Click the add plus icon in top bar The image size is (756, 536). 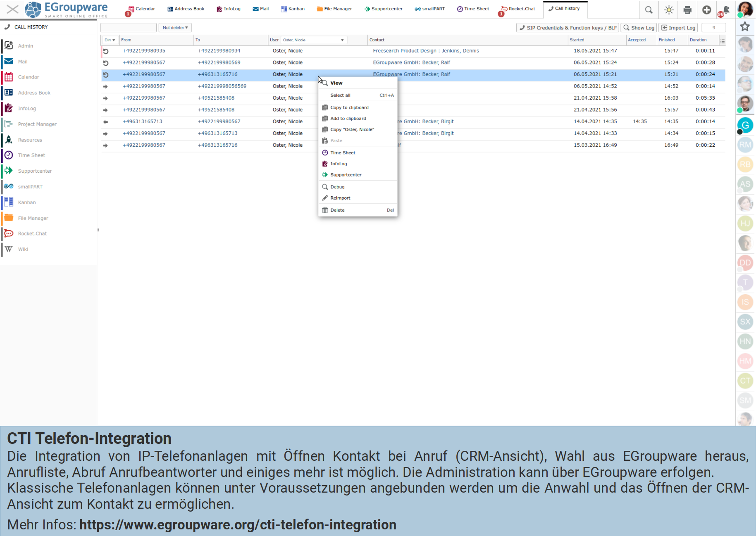[x=706, y=10]
